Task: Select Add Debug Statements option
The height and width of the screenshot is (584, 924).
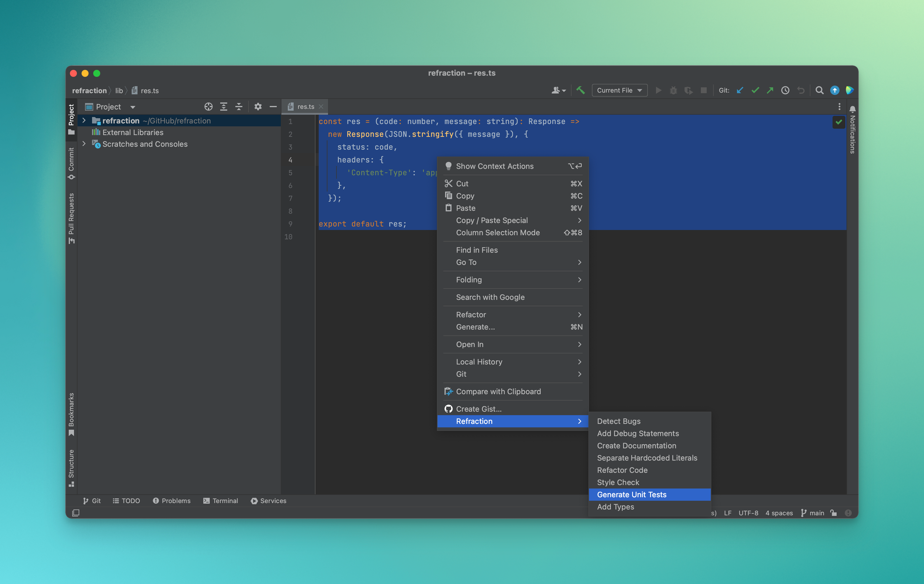Action: click(x=650, y=434)
